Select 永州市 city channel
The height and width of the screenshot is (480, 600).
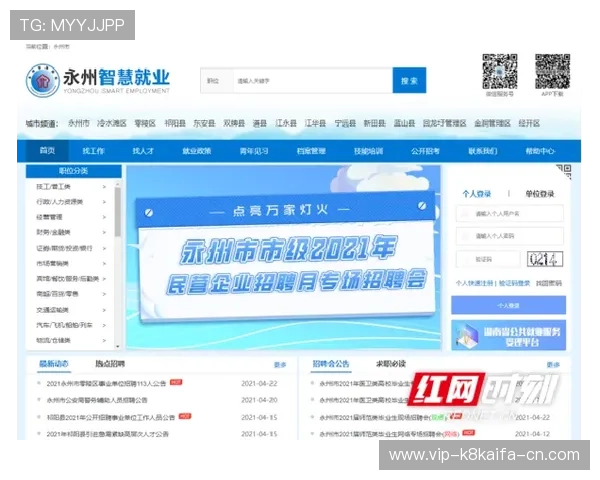(78, 123)
